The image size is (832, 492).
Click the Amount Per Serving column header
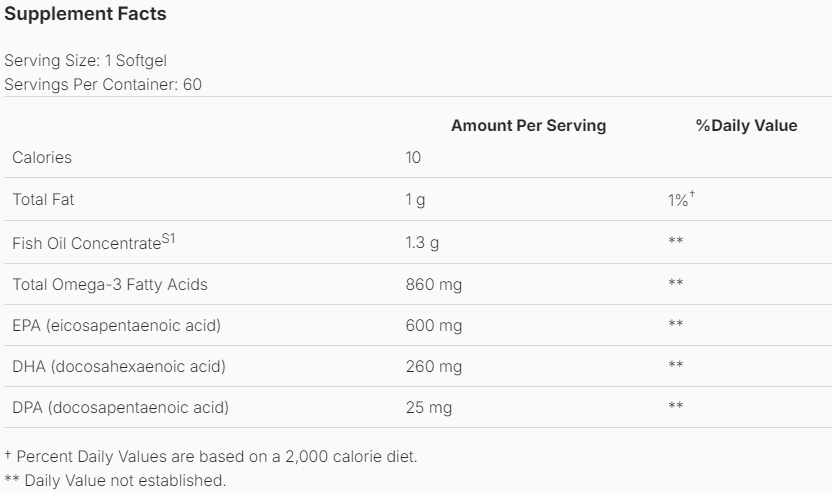[528, 126]
